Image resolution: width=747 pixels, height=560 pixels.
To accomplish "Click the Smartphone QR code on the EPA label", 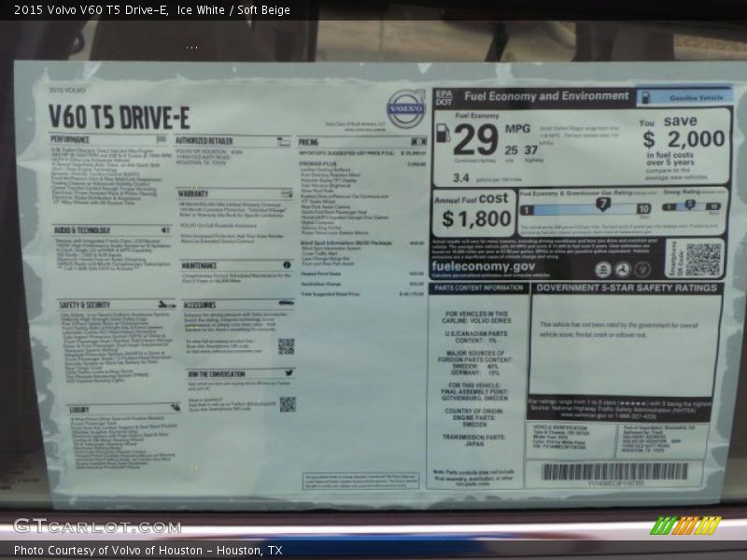I will coord(704,259).
